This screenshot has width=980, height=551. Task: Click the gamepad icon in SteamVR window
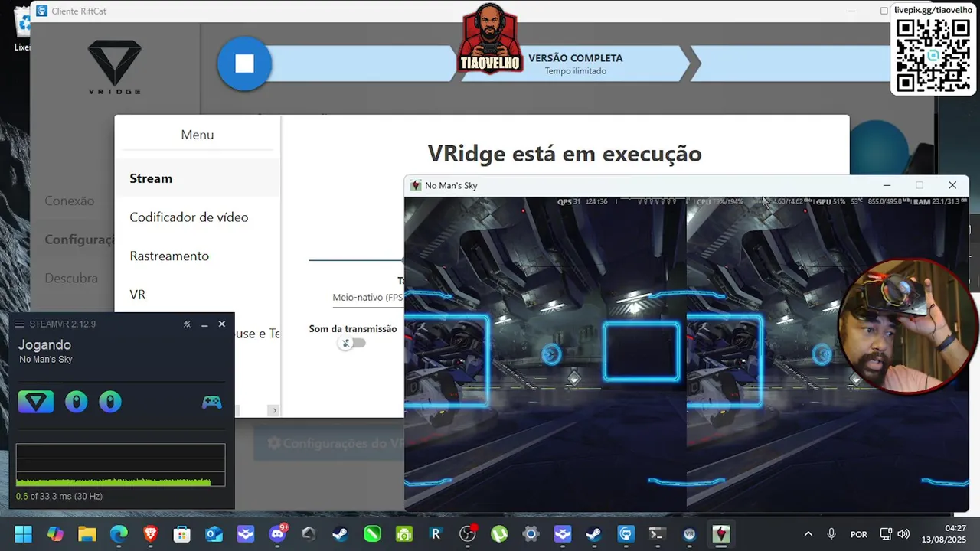coord(211,402)
